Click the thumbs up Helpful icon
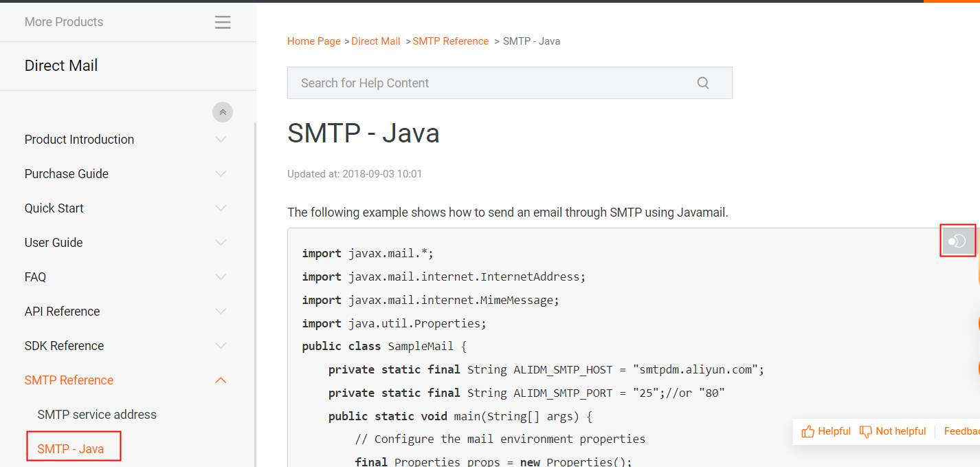The height and width of the screenshot is (467, 980). (808, 431)
